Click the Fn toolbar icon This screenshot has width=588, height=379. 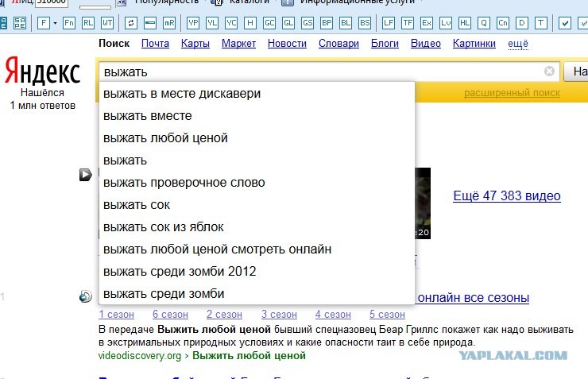coord(69,23)
